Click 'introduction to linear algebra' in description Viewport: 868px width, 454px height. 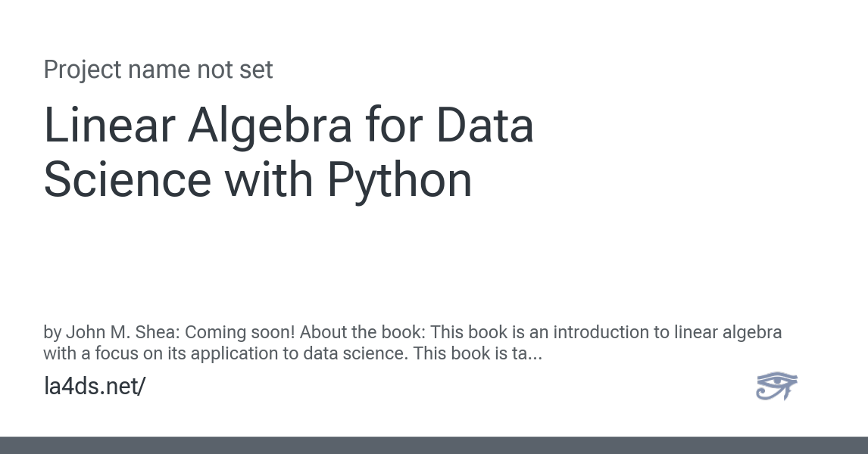[x=667, y=331]
